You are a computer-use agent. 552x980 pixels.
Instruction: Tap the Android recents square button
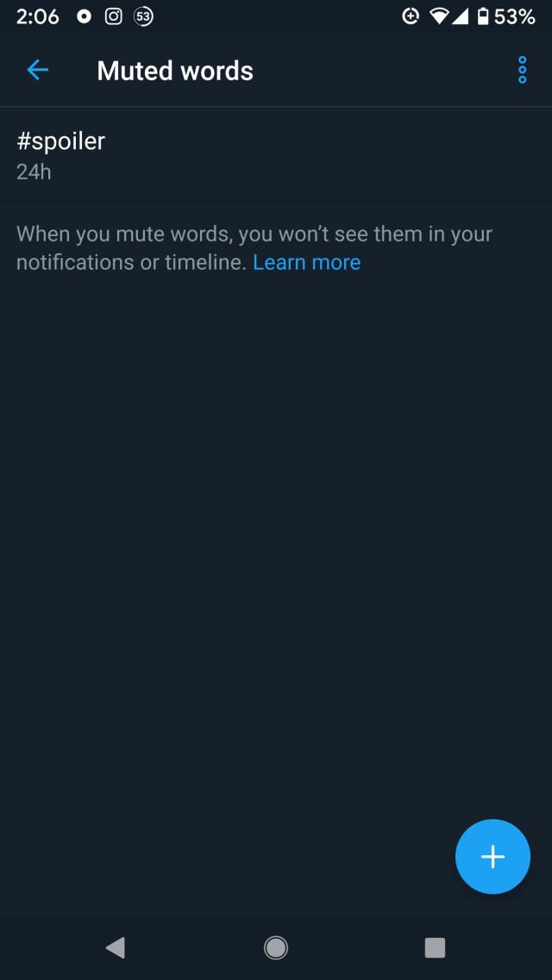point(435,947)
